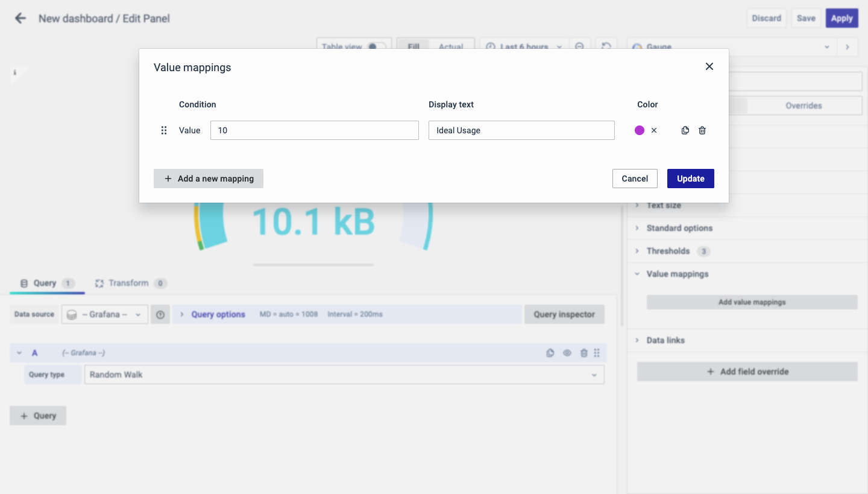Image resolution: width=868 pixels, height=494 pixels.
Task: Open the Query type Random Walk dropdown
Action: click(344, 375)
